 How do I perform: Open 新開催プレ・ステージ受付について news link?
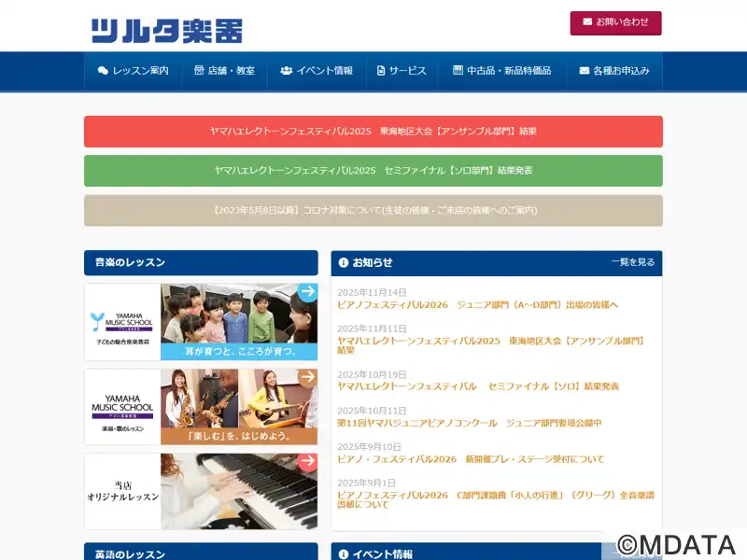[471, 459]
